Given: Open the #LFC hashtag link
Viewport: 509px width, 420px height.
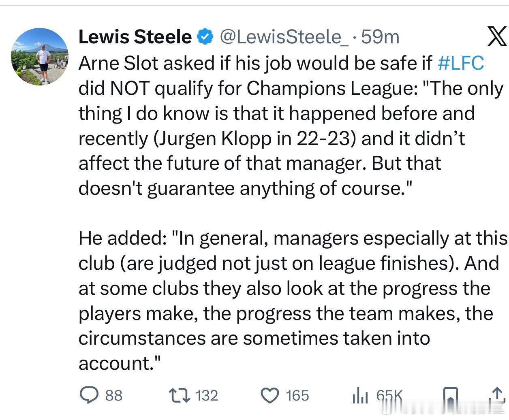Looking at the screenshot, I should [461, 63].
